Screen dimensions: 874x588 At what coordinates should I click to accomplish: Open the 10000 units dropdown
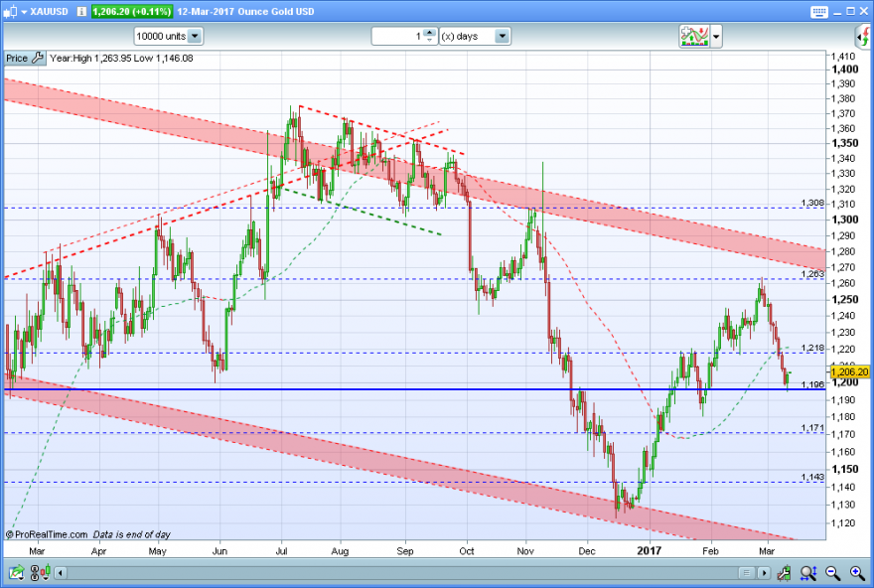click(x=168, y=36)
